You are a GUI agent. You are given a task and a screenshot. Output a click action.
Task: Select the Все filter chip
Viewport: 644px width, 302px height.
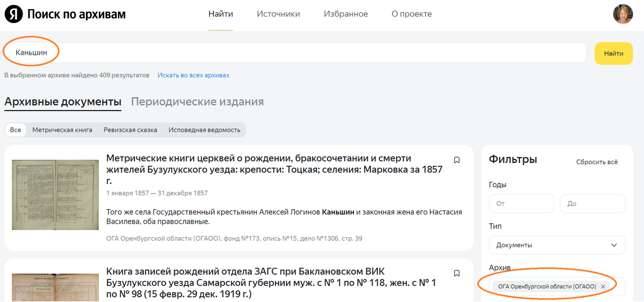tap(16, 130)
